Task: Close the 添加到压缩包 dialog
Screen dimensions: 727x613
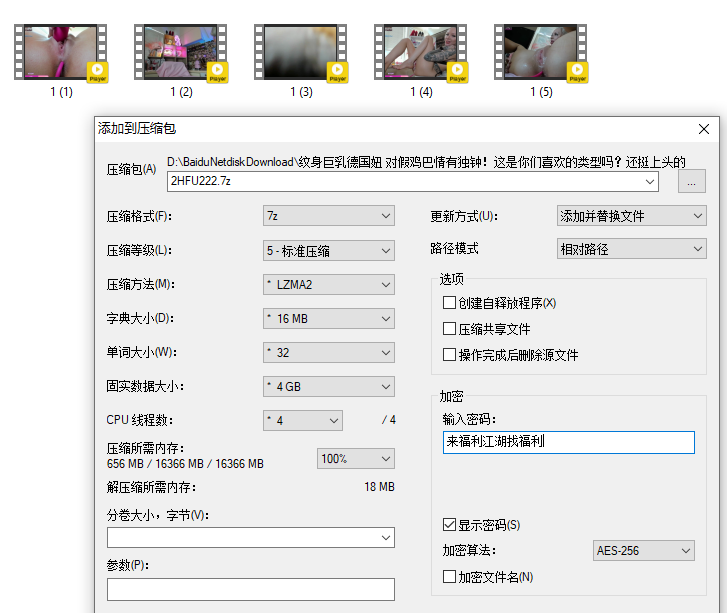Action: (x=705, y=129)
